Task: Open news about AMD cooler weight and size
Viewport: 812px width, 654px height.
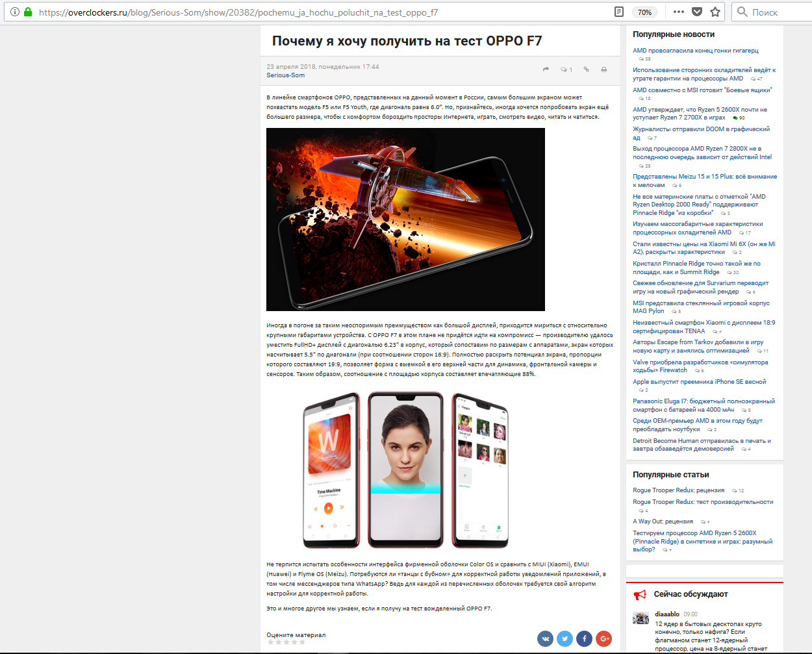Action: [698, 228]
